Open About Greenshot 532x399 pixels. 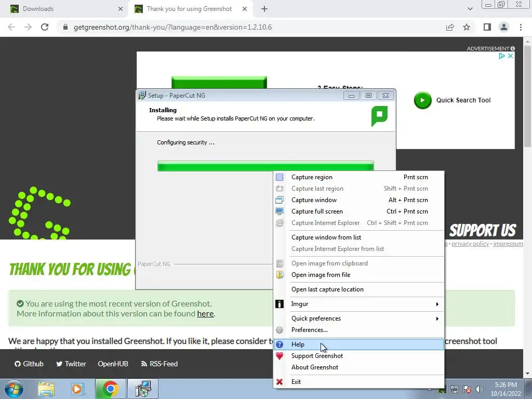pos(358,367)
